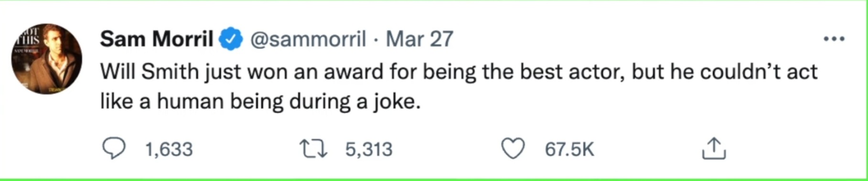This screenshot has height=181, width=868.
Task: Open the share upload-arrow icon
Action: click(714, 148)
